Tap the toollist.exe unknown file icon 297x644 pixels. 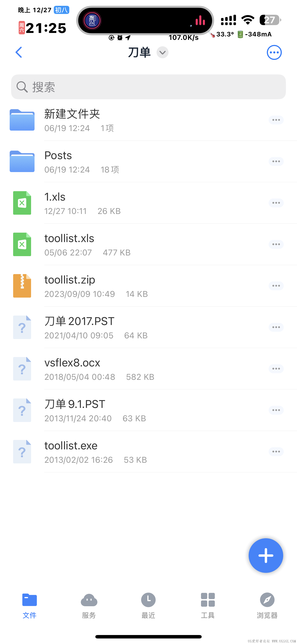(22, 451)
